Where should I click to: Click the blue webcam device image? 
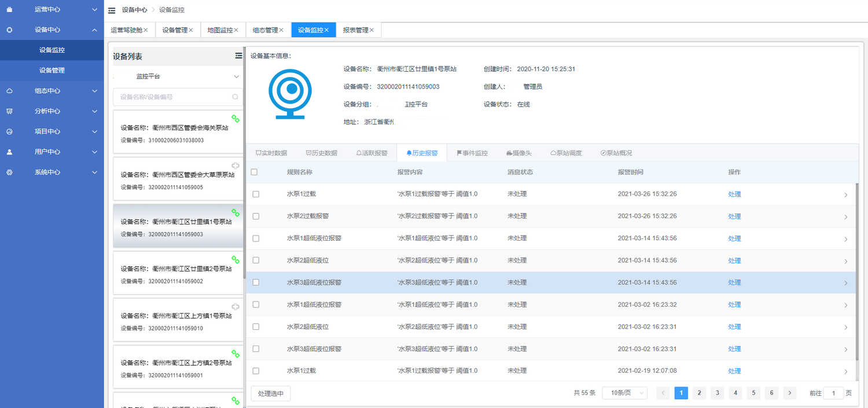tap(290, 94)
